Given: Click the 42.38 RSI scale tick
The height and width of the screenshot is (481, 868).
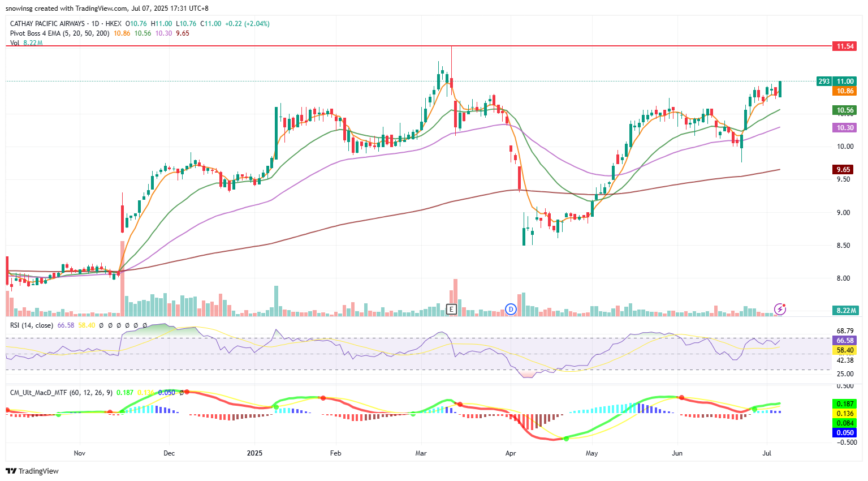Looking at the screenshot, I should pyautogui.click(x=845, y=360).
